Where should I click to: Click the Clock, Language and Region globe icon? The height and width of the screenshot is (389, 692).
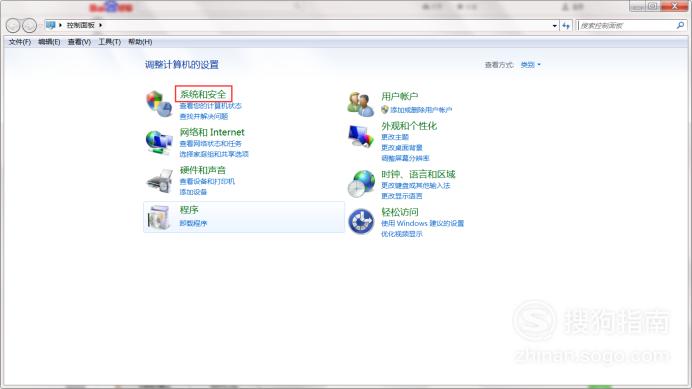tap(361, 184)
